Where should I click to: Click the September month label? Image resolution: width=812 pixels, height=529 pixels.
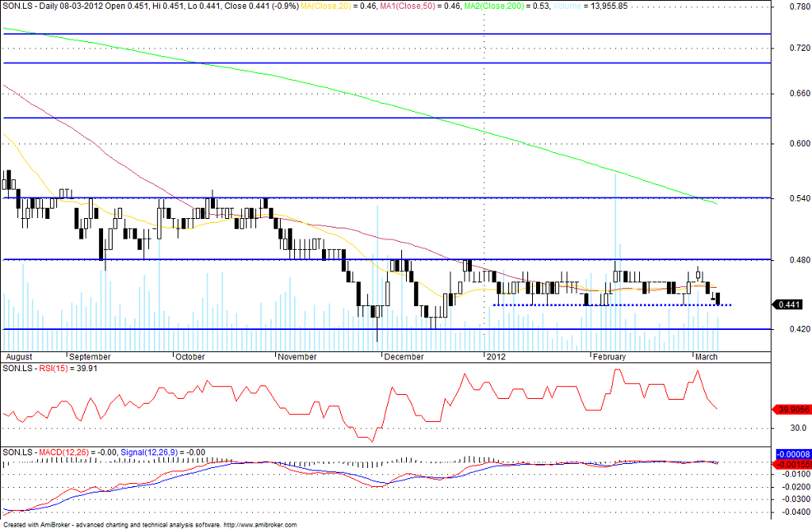pos(90,357)
